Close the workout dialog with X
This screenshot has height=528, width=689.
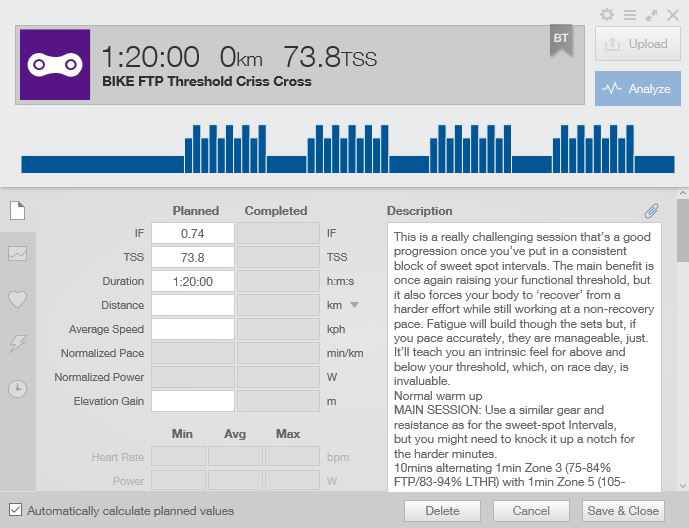pos(673,15)
